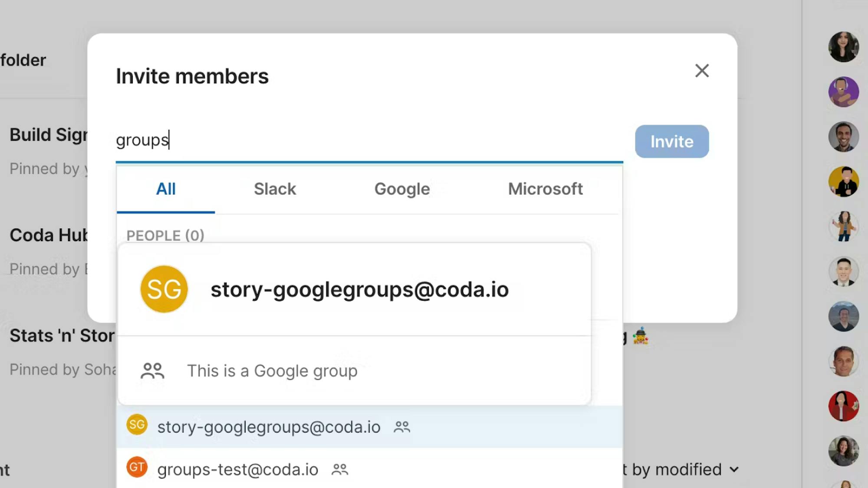Close the Invite members dialog
The image size is (868, 488).
point(702,71)
